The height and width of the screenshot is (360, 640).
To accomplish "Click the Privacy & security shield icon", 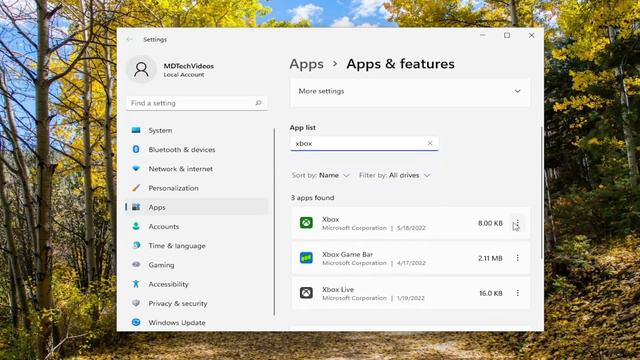I will pos(136,303).
